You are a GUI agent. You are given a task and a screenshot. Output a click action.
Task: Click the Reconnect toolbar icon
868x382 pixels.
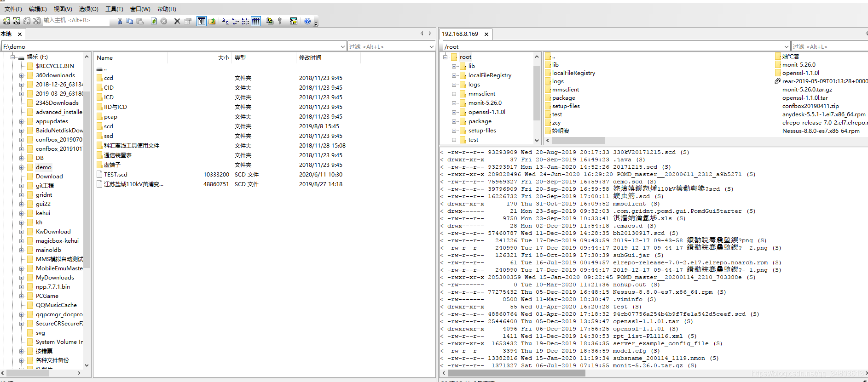coord(27,21)
